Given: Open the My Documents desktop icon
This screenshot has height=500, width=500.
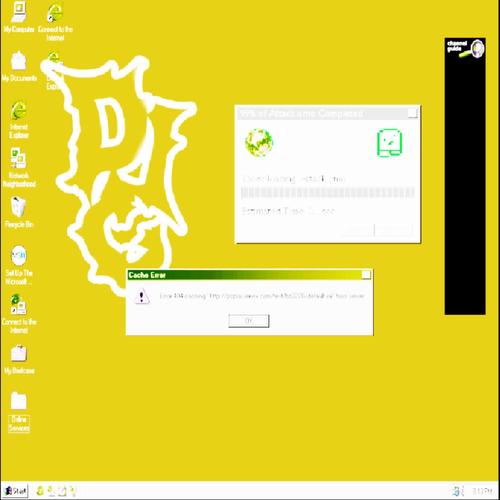Looking at the screenshot, I should pyautogui.click(x=19, y=66).
